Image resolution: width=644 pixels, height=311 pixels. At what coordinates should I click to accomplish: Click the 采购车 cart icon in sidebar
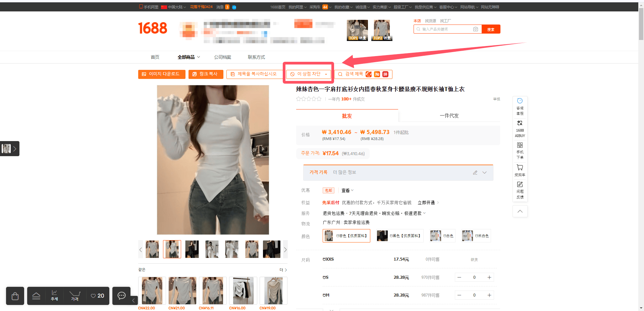point(520,171)
